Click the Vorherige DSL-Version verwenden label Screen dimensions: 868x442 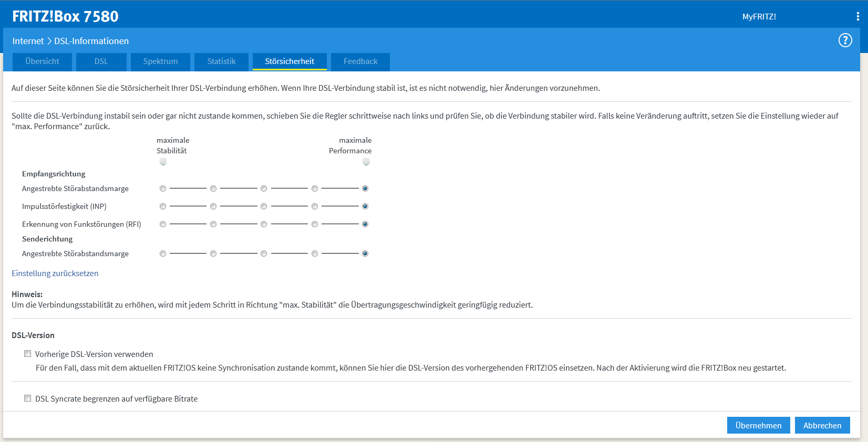(94, 354)
